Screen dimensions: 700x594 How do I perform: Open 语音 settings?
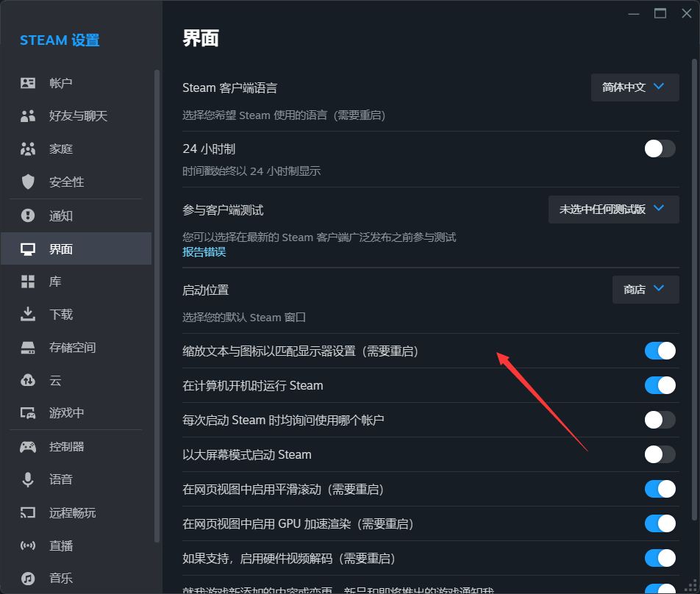76,480
